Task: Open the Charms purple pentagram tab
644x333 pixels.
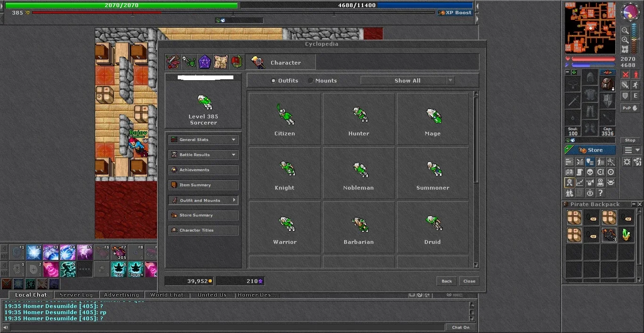Action: point(205,62)
